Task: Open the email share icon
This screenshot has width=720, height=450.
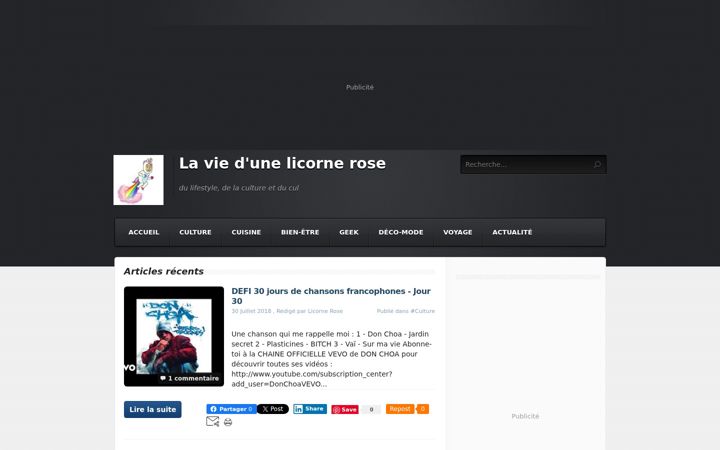Action: point(212,421)
